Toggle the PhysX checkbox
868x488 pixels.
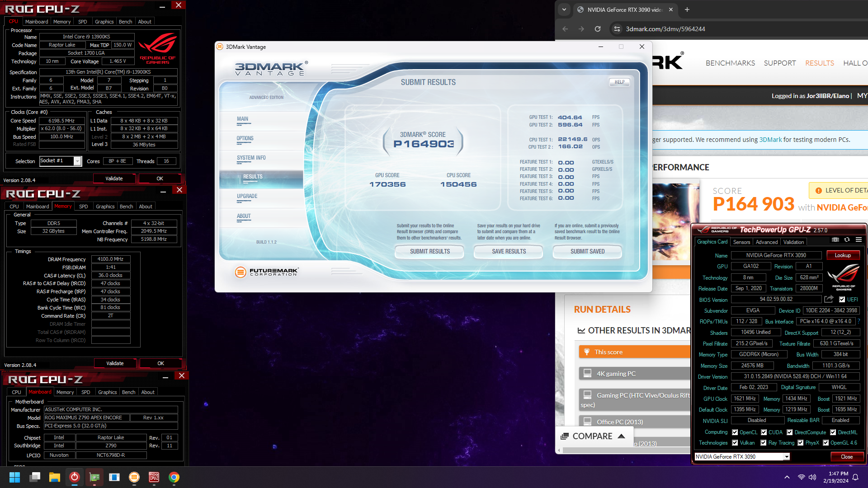(x=801, y=443)
